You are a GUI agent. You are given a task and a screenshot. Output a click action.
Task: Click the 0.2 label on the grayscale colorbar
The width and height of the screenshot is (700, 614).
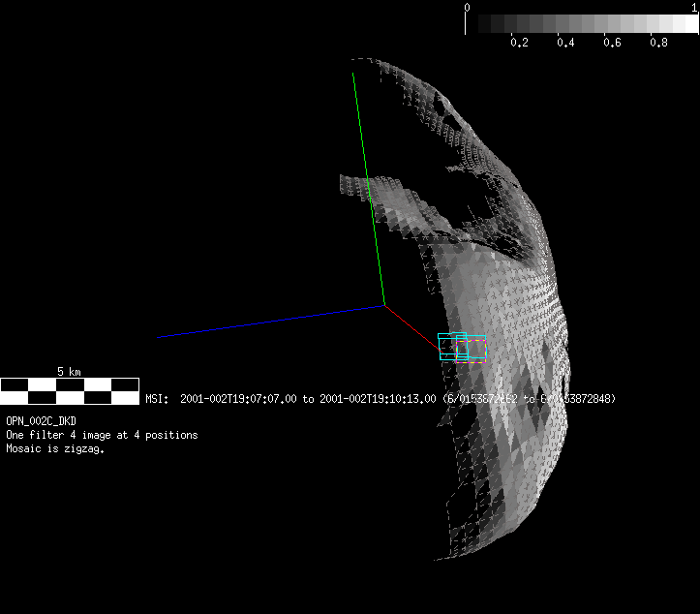[519, 44]
